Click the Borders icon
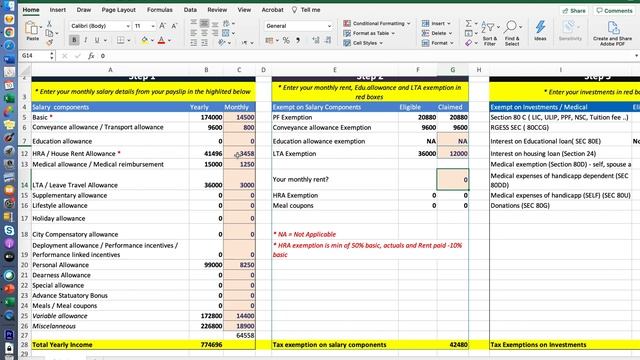 [x=121, y=40]
